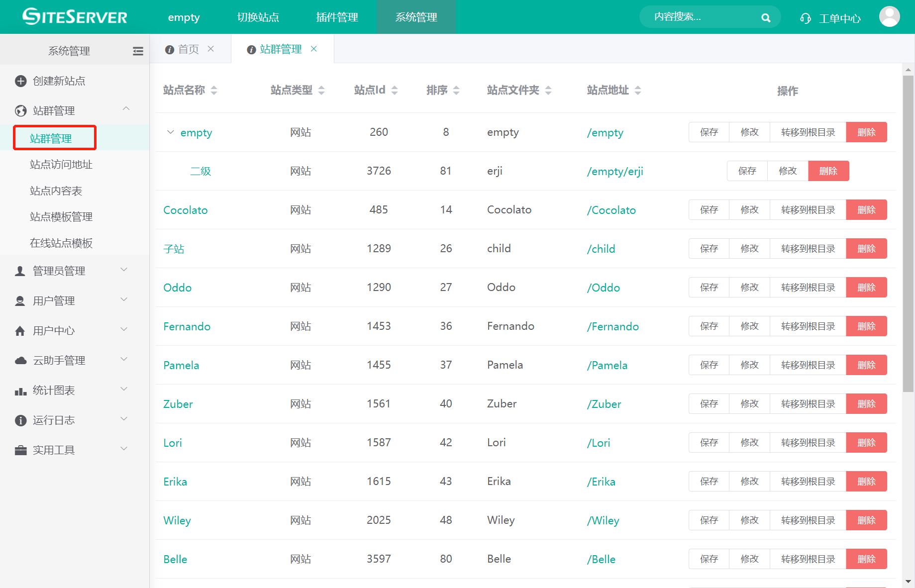Collapse the empty site row chevron
The width and height of the screenshot is (915, 588).
pyautogui.click(x=170, y=132)
